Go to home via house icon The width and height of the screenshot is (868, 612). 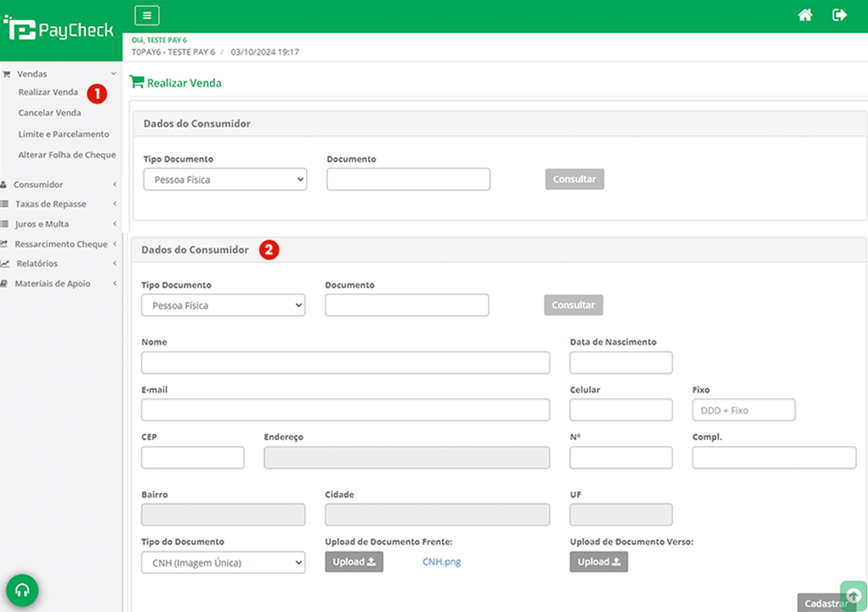point(805,15)
